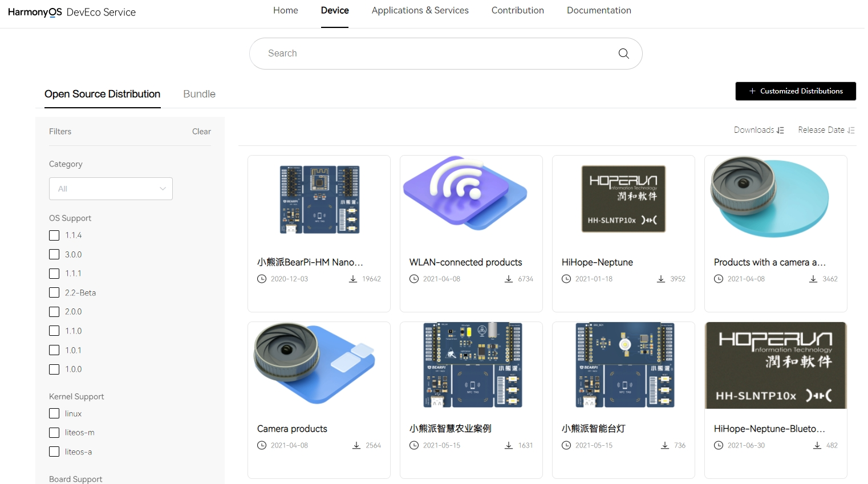Click download icon on HiHope-Neptune card

661,279
